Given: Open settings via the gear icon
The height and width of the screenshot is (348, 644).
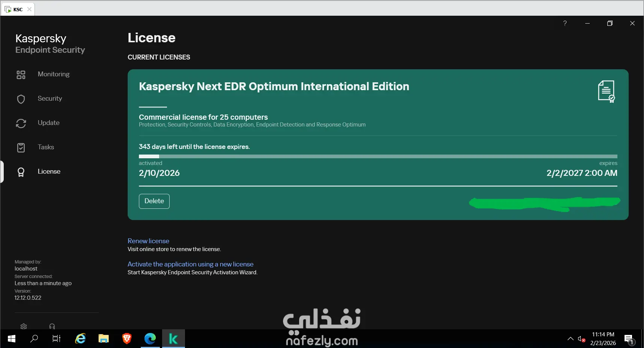Looking at the screenshot, I should pos(24,326).
